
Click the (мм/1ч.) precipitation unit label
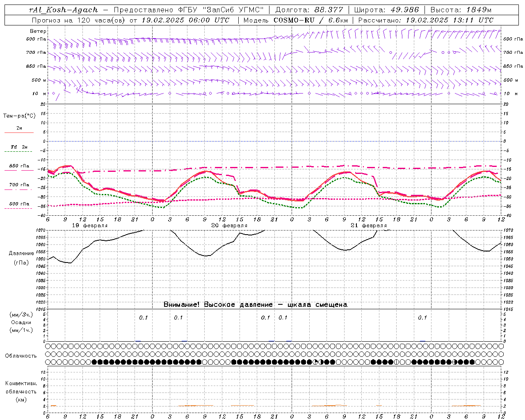(21, 330)
